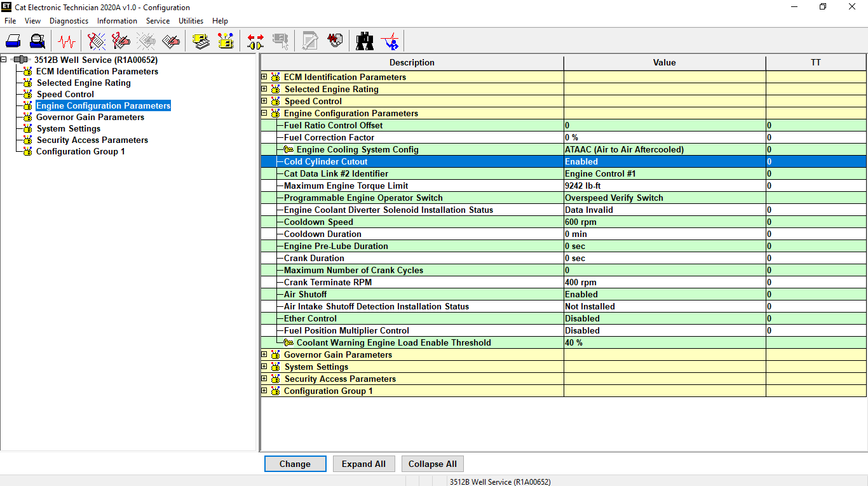Open the Status Tool red waveform icon
868x486 pixels.
pyautogui.click(x=66, y=41)
